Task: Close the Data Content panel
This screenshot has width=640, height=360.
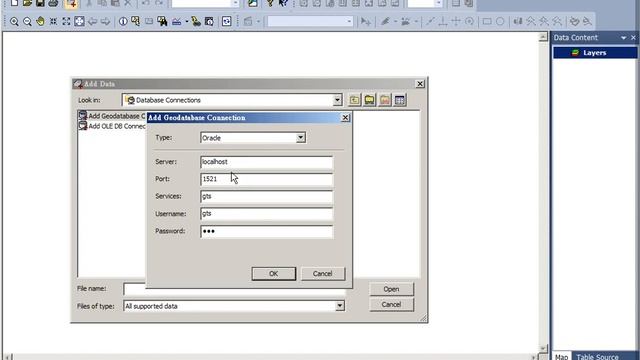Action: click(x=633, y=38)
